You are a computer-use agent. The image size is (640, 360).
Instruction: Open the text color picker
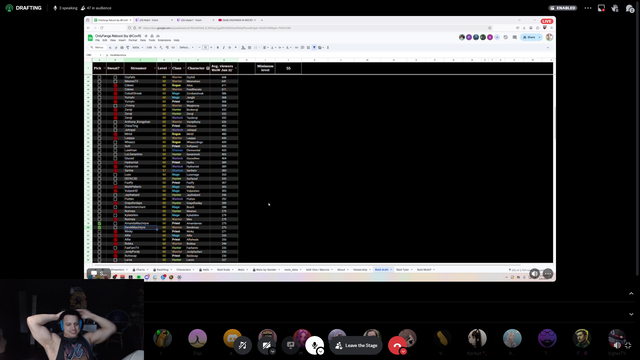[x=236, y=47]
